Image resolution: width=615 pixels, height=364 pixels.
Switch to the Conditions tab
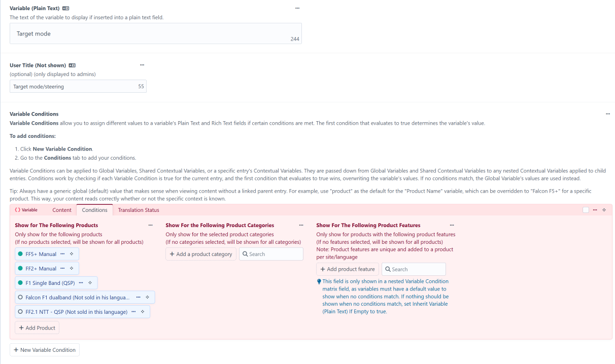point(94,210)
